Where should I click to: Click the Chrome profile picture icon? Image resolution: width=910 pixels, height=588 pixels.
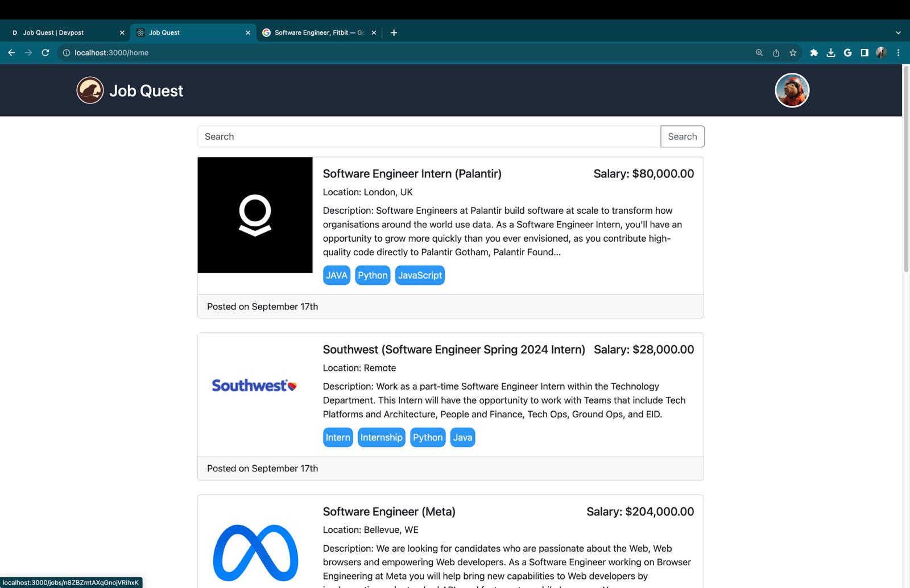point(882,53)
